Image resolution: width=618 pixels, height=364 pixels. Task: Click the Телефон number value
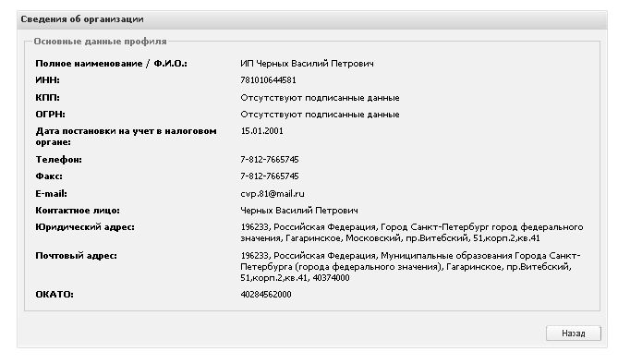tap(270, 159)
